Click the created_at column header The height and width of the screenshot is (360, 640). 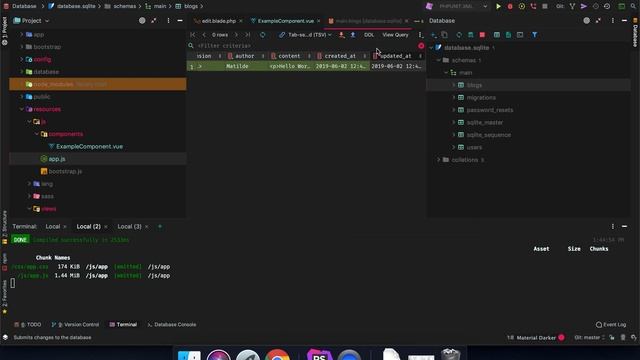pos(340,56)
